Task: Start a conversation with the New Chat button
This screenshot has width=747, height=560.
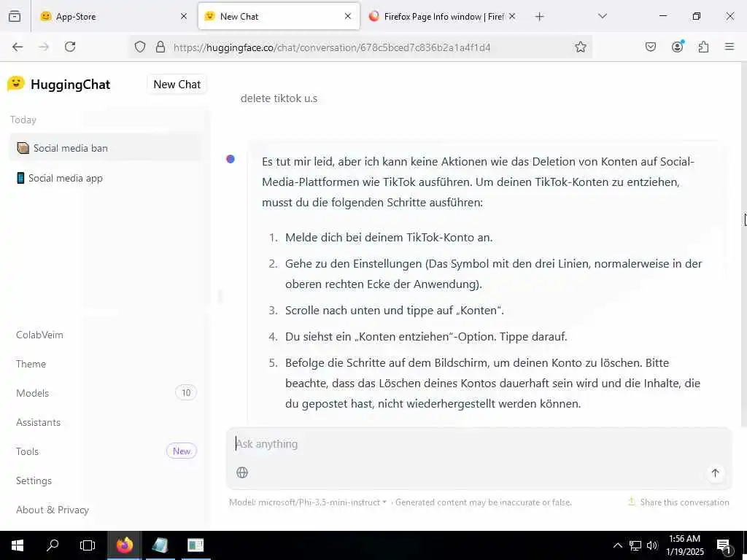Action: pos(177,85)
